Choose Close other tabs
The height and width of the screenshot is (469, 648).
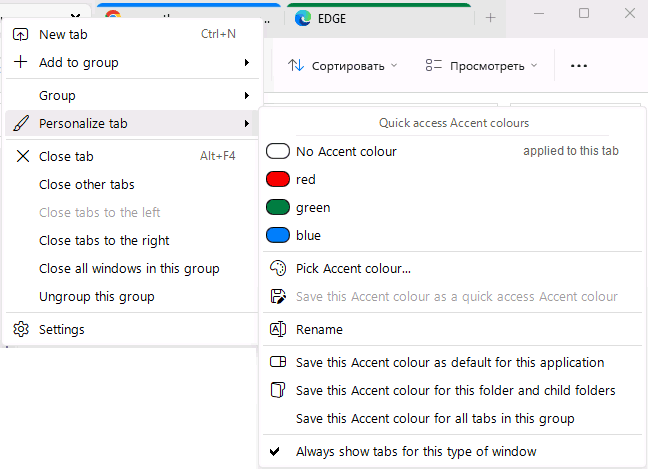click(86, 184)
